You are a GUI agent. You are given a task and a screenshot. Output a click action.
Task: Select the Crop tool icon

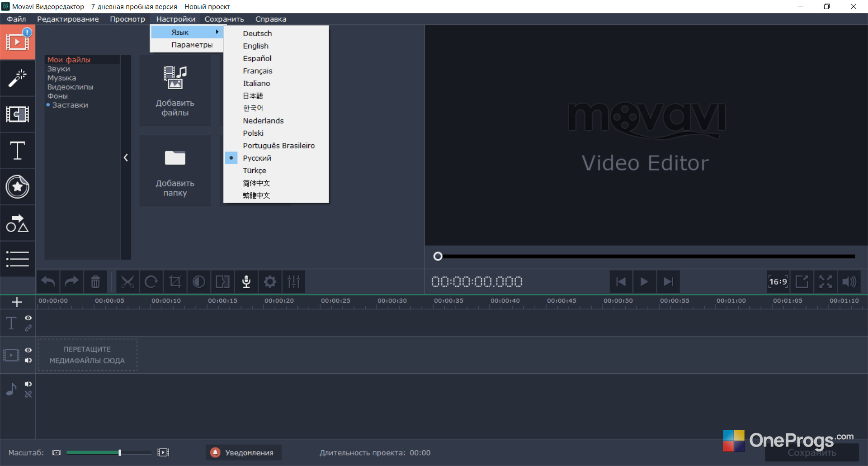point(175,282)
